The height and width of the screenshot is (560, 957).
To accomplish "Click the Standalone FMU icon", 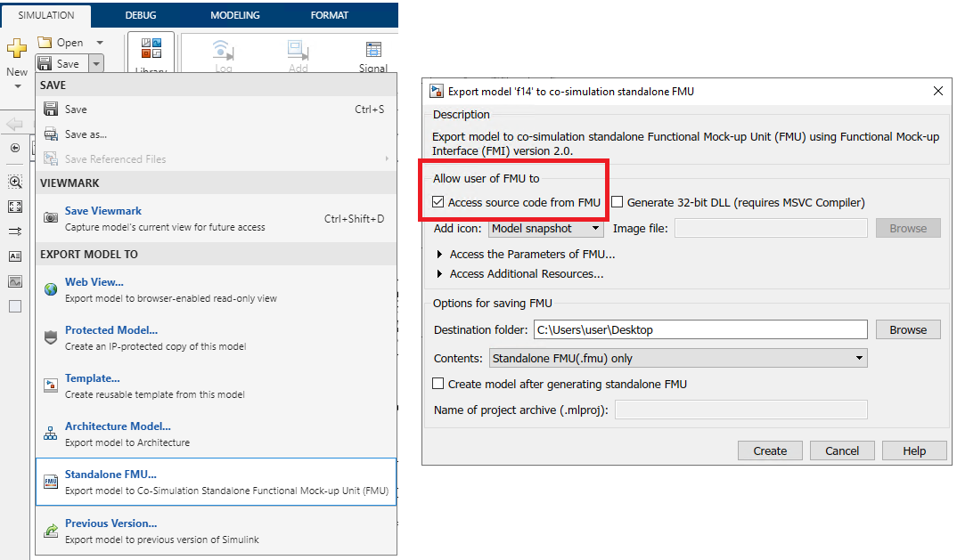I will pos(51,482).
